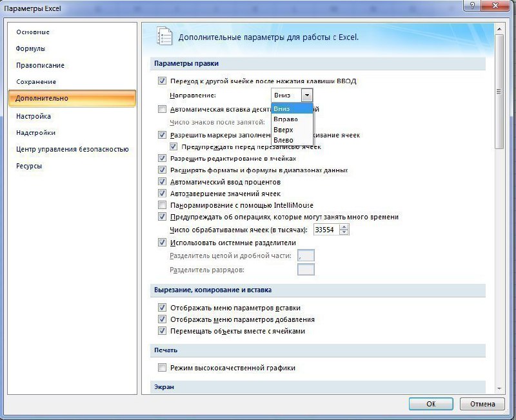Select the Дополнительно category

72,99
